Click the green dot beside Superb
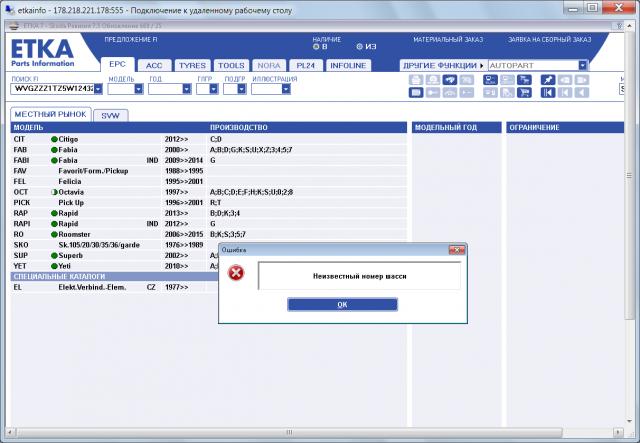This screenshot has width=640, height=443. [54, 255]
